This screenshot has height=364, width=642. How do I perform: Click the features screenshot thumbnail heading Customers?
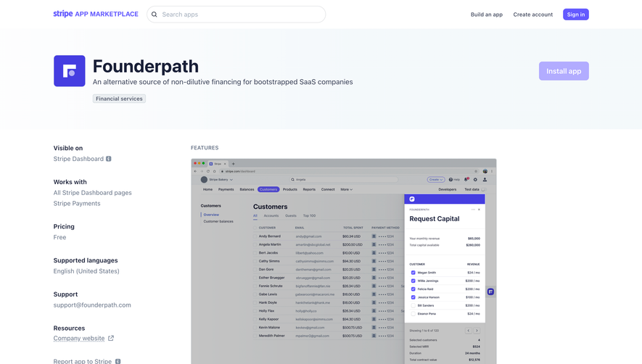point(271,207)
